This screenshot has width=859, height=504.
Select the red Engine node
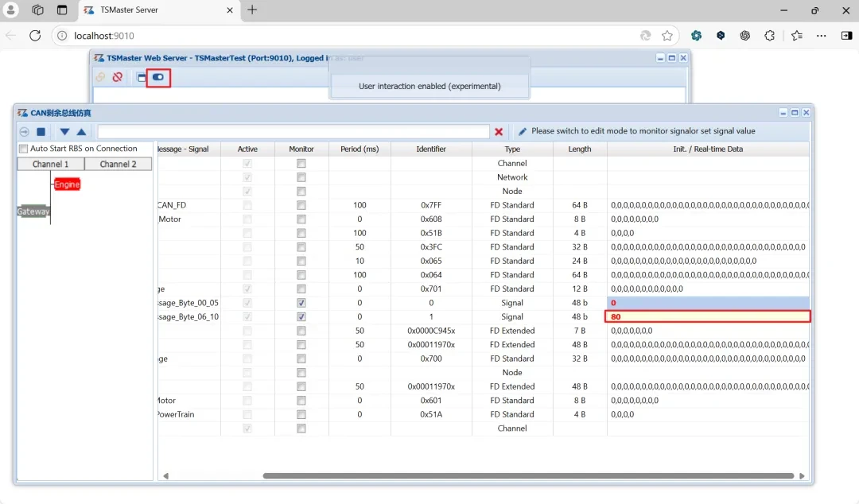coord(67,184)
